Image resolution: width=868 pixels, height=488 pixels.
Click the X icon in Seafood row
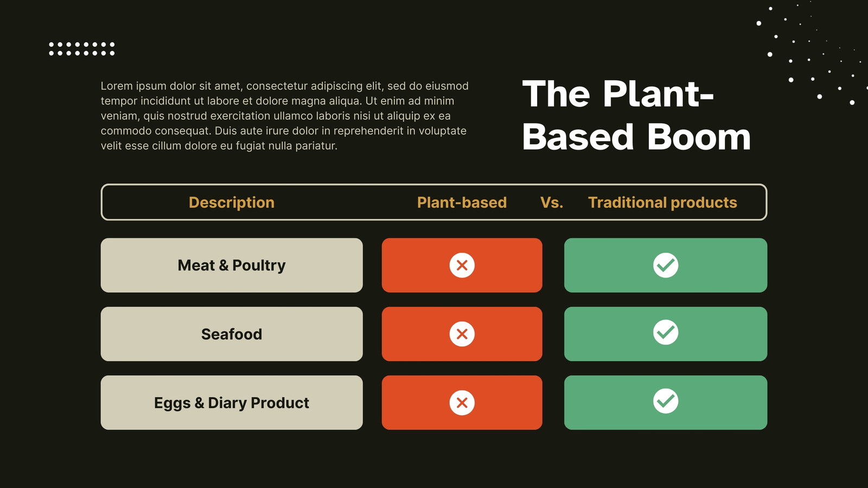(462, 334)
